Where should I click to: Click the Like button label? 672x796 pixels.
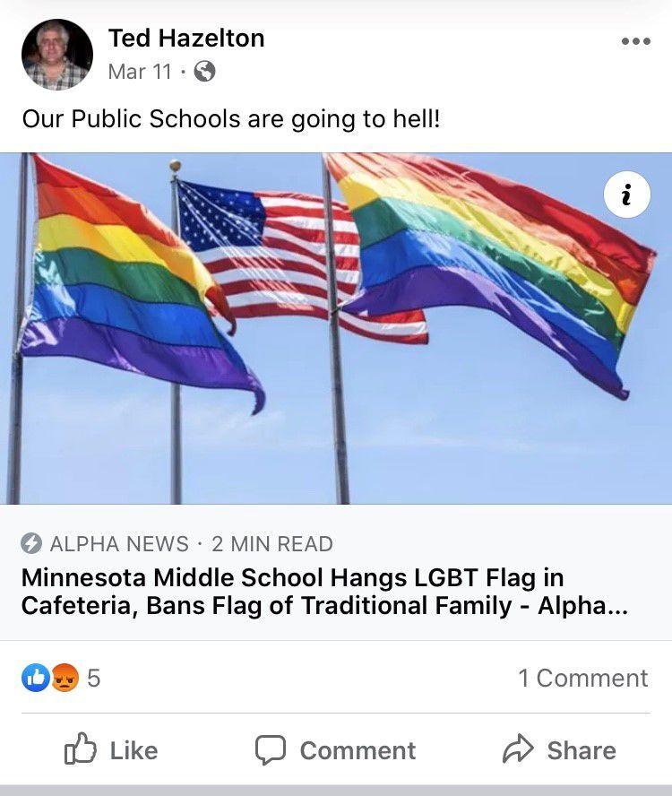[x=134, y=750]
